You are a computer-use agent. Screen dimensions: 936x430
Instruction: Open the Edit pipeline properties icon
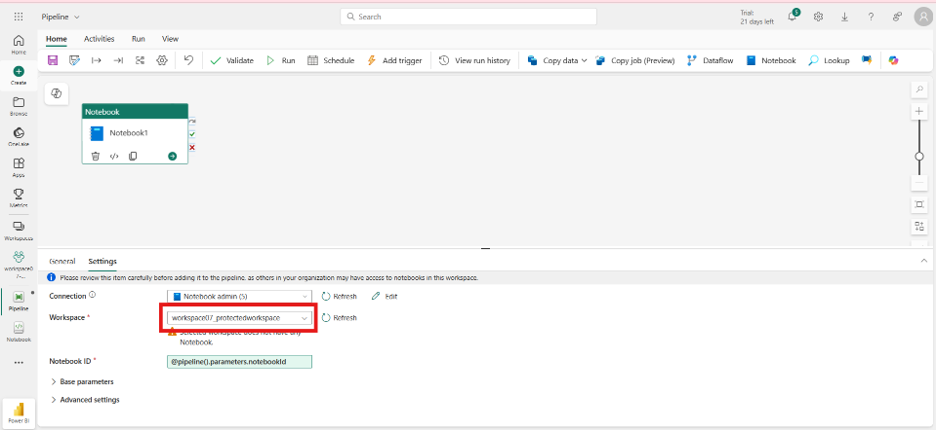pyautogui.click(x=74, y=60)
